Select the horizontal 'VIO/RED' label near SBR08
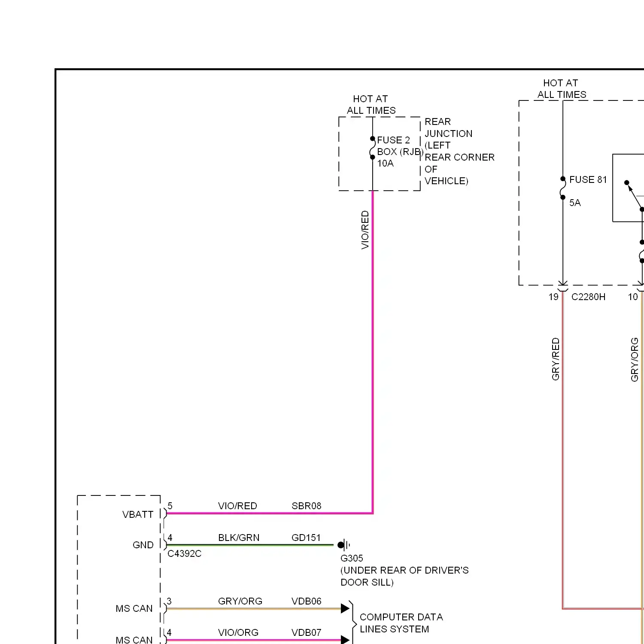Screen dimensions: 644x644 (237, 506)
